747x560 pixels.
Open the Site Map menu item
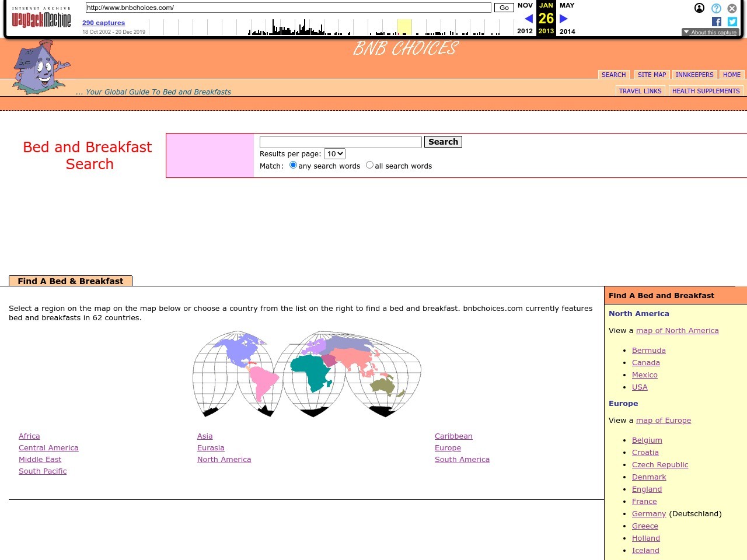click(651, 75)
